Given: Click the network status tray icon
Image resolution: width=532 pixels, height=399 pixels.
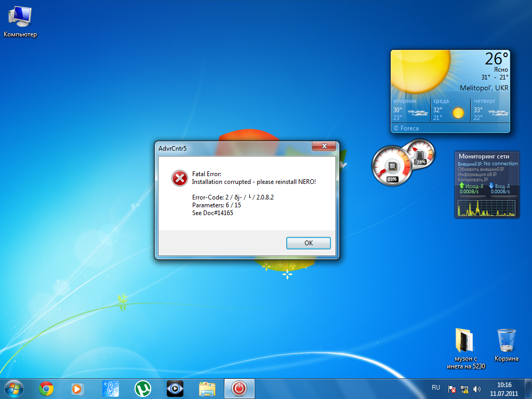Looking at the screenshot, I should tap(464, 389).
